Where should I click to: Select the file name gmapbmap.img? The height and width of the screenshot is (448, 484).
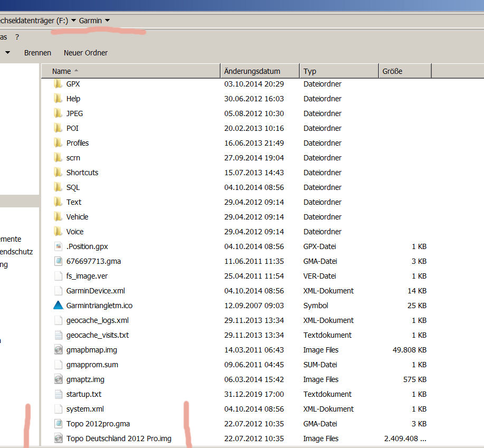tap(92, 350)
